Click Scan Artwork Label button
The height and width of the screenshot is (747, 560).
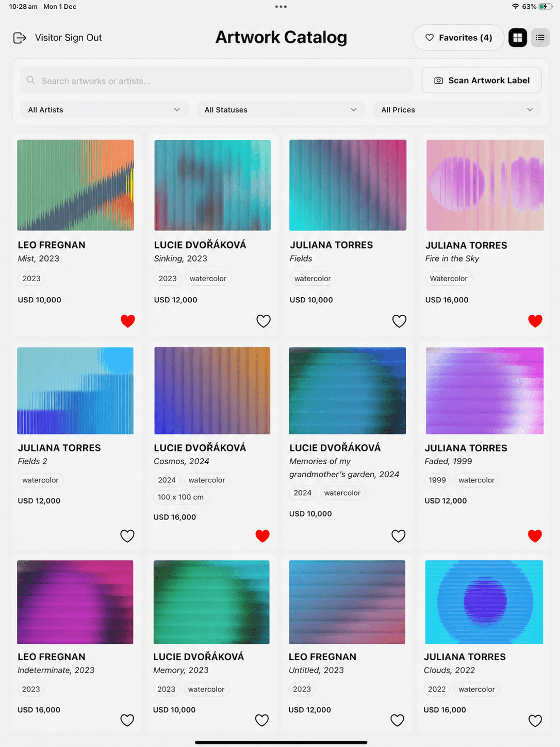point(482,80)
